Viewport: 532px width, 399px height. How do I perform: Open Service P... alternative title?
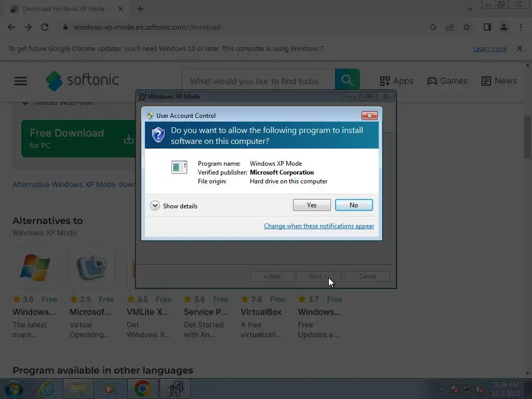(x=206, y=312)
